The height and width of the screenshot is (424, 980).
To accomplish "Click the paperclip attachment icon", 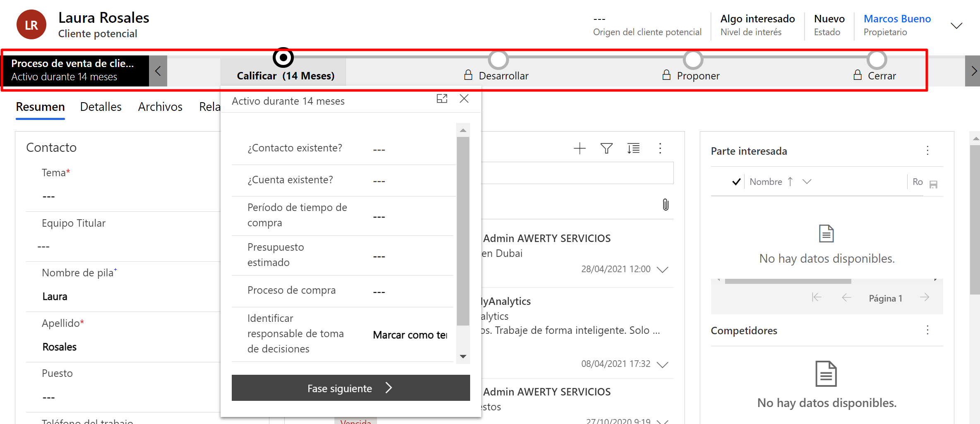I will click(665, 205).
